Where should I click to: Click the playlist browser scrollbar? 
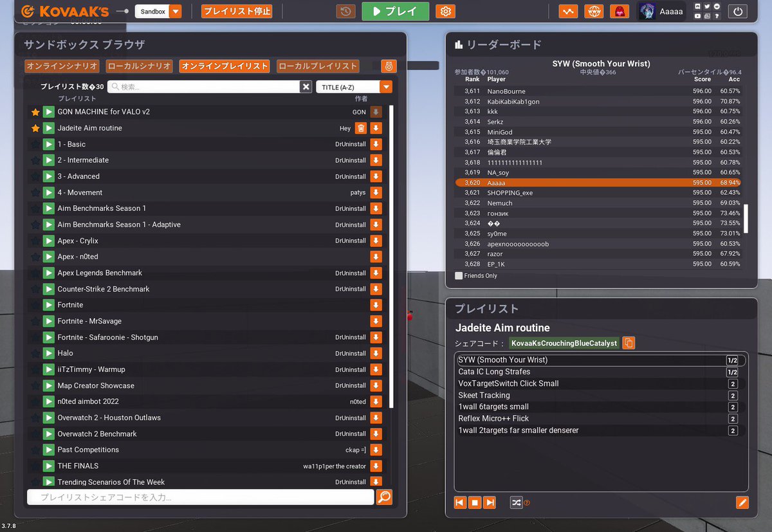pos(391,256)
